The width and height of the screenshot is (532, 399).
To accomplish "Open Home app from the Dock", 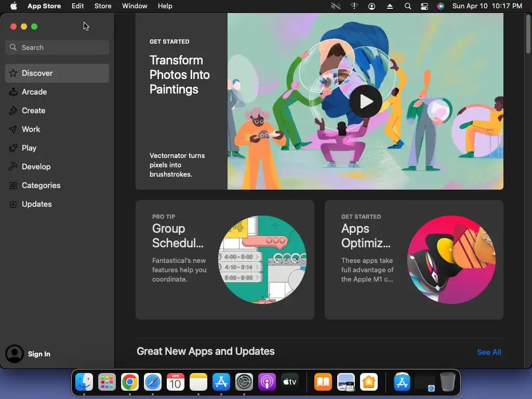I will pyautogui.click(x=369, y=382).
